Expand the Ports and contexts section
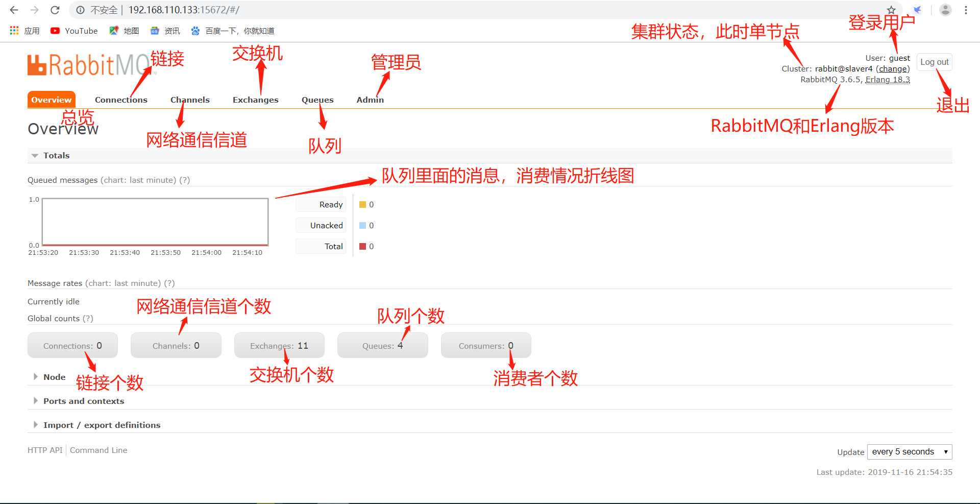 [79, 401]
